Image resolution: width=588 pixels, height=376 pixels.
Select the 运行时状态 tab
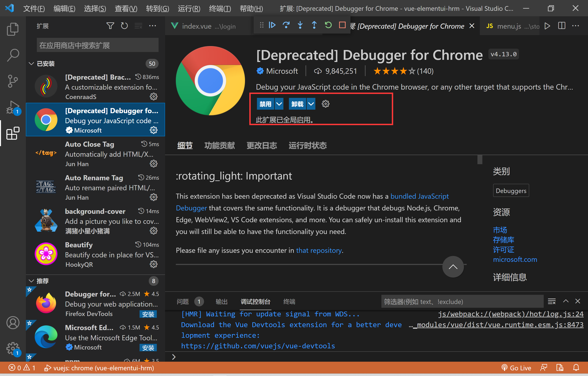[308, 145]
